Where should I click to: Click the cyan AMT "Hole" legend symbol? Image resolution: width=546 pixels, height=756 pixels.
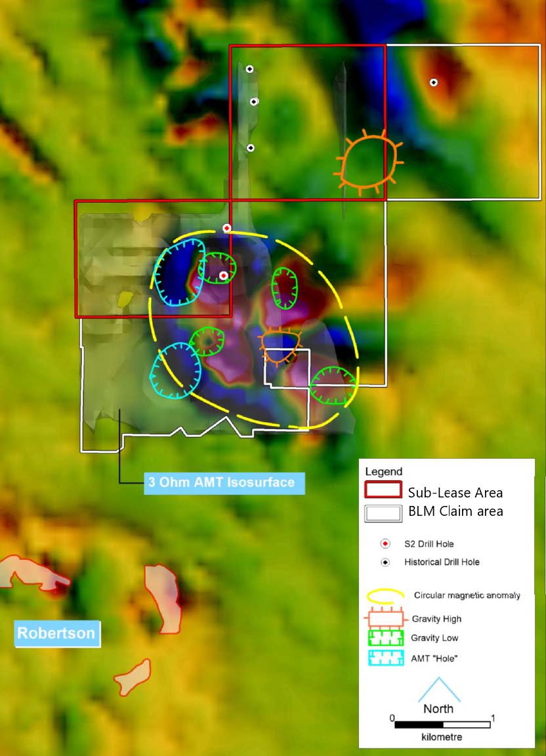pos(386,658)
